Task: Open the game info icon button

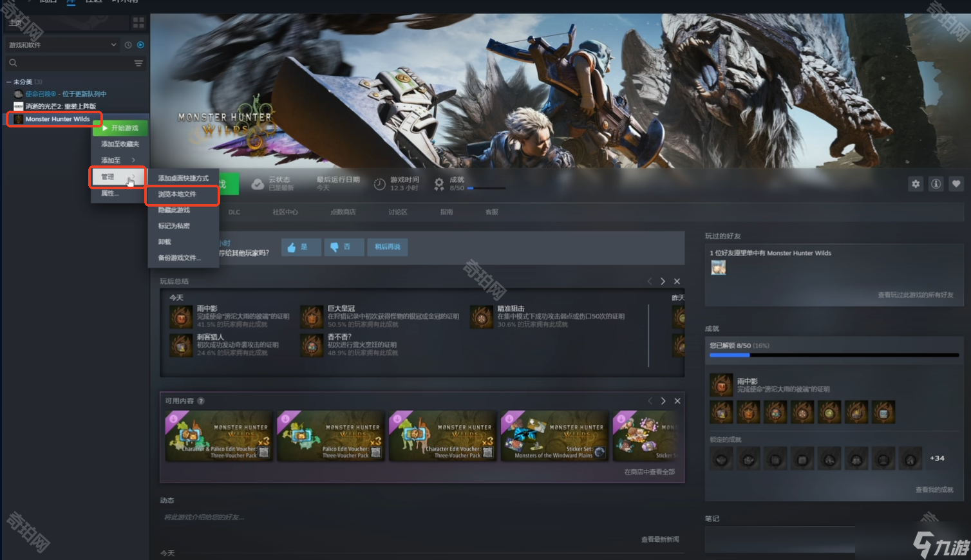Action: (x=936, y=184)
